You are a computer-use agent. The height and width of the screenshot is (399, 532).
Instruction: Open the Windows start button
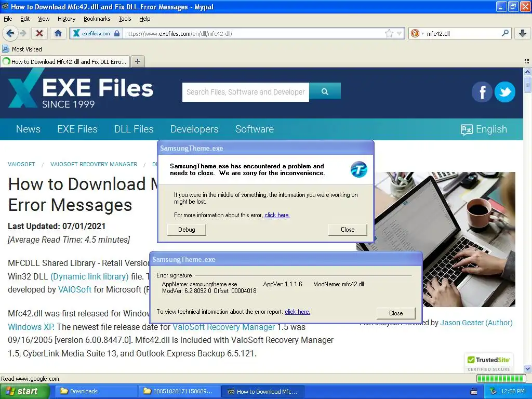(x=24, y=391)
